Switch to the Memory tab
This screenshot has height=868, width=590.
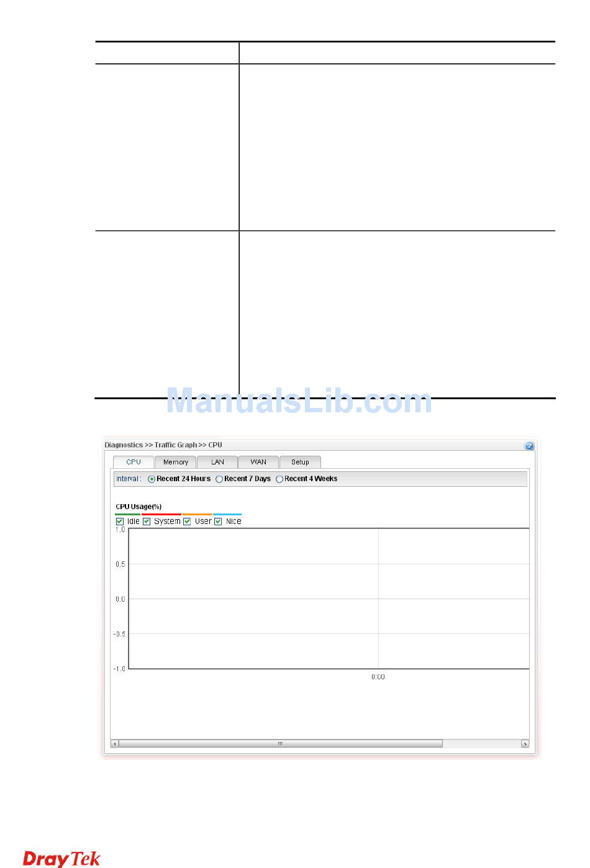176,462
